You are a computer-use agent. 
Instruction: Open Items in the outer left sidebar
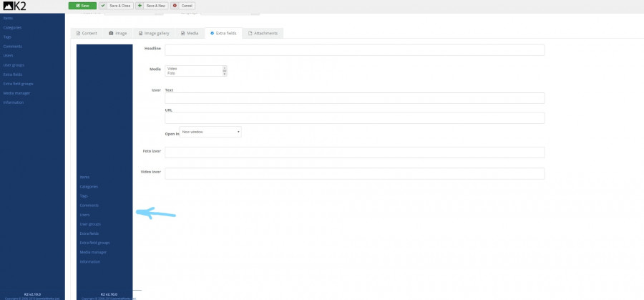click(x=8, y=18)
